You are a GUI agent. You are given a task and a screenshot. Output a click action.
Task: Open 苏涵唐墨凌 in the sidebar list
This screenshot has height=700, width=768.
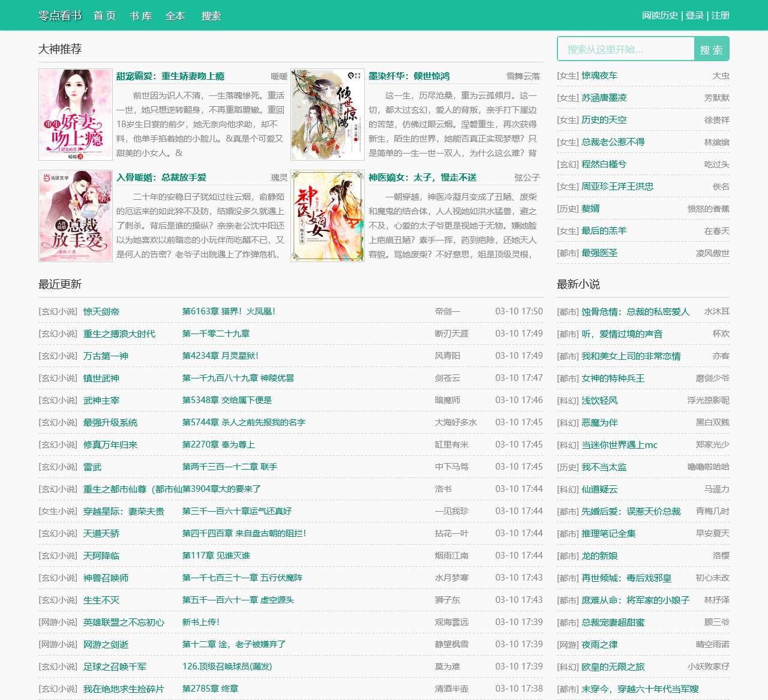[x=604, y=98]
